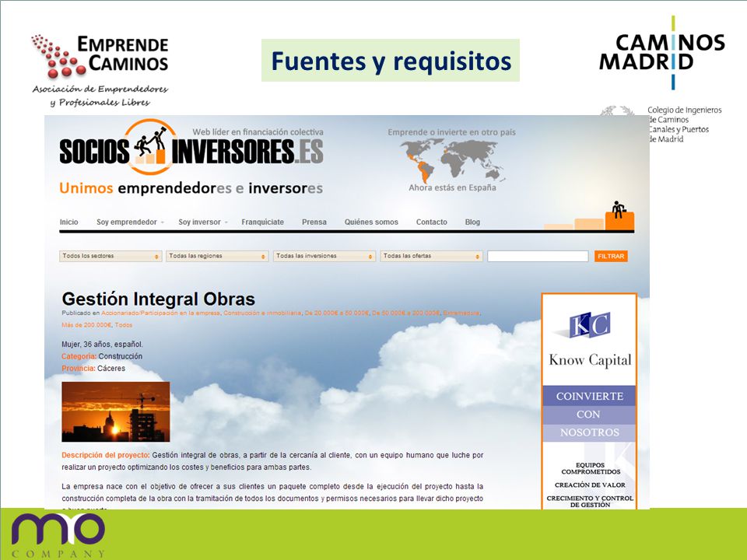Viewport: 747px width, 560px height.
Task: Click the Categoría: Construcción line
Action: tap(102, 356)
